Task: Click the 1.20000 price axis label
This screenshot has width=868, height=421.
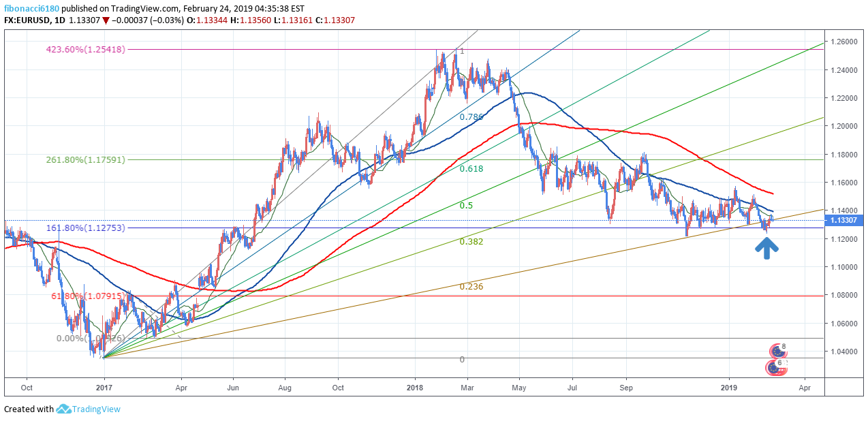Action: 844,127
